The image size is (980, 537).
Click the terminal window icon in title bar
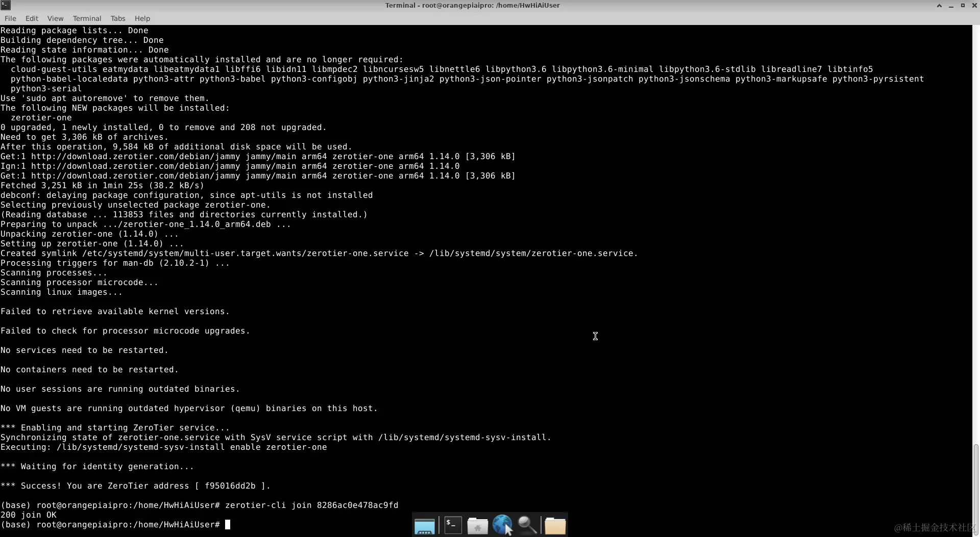(x=6, y=5)
